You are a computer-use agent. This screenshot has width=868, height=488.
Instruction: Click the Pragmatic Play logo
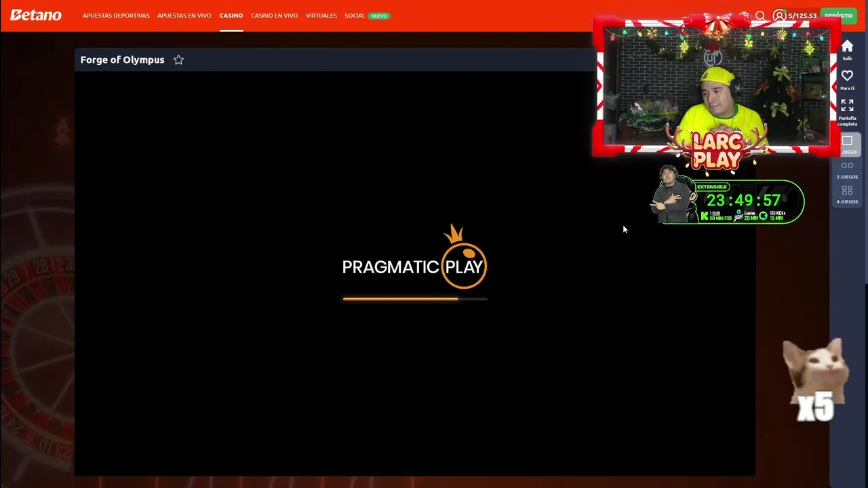pos(414,258)
